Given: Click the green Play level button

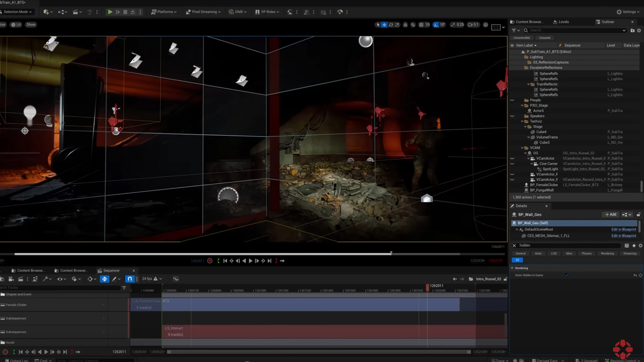Looking at the screenshot, I should (x=110, y=12).
